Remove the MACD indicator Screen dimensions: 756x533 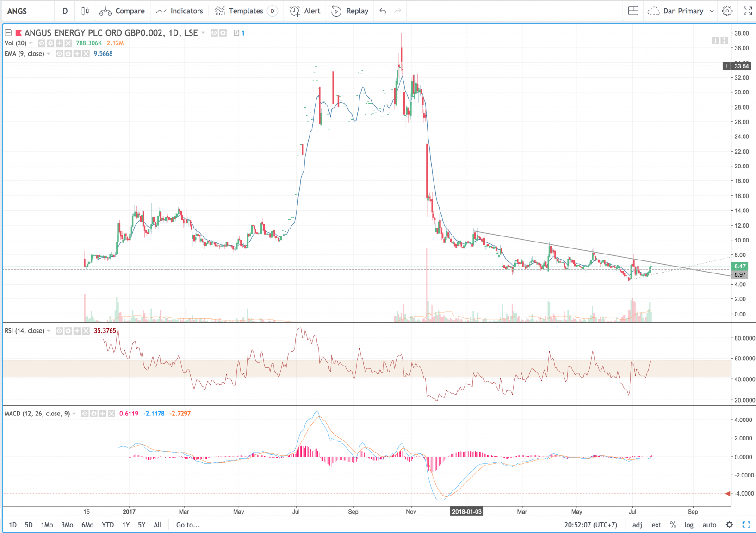tap(111, 414)
